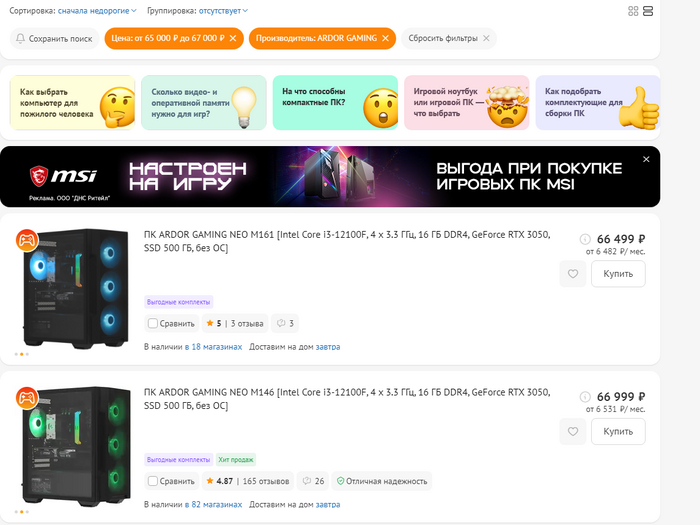Switch to grid view layout icon
Screen dimensions: 700x525
[x=633, y=11]
